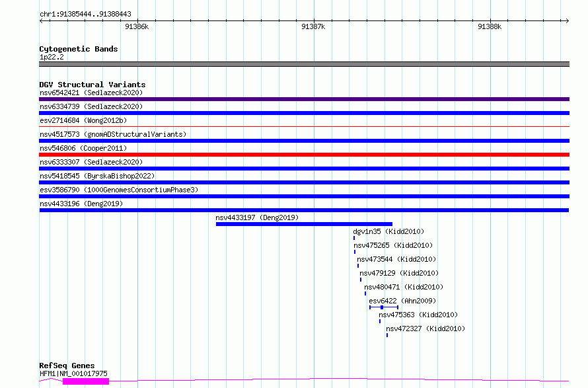Open the nsv473544 (Kidd2010) label
The image size is (588, 388).
[396, 259]
